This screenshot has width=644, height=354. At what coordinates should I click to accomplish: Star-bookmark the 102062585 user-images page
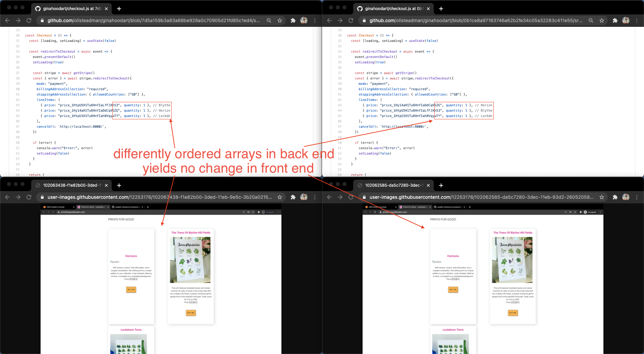coord(602,197)
